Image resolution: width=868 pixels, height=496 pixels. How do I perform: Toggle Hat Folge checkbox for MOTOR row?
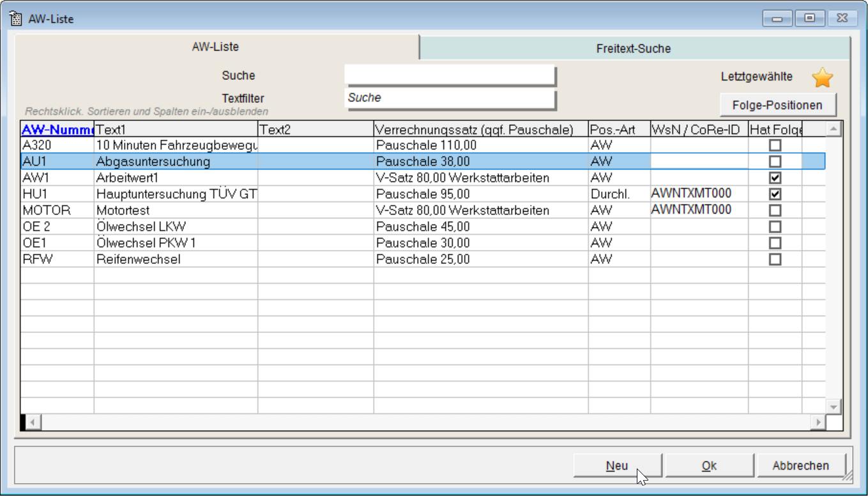[775, 210]
